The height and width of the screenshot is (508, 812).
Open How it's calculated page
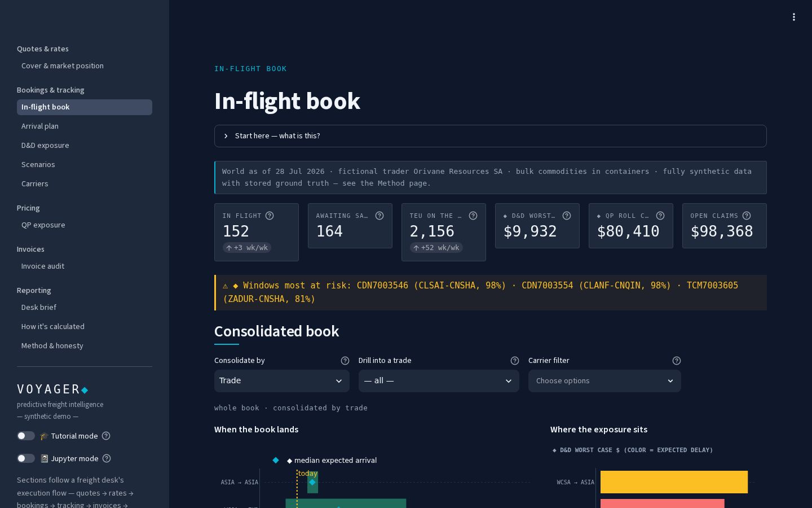pyautogui.click(x=85, y=327)
